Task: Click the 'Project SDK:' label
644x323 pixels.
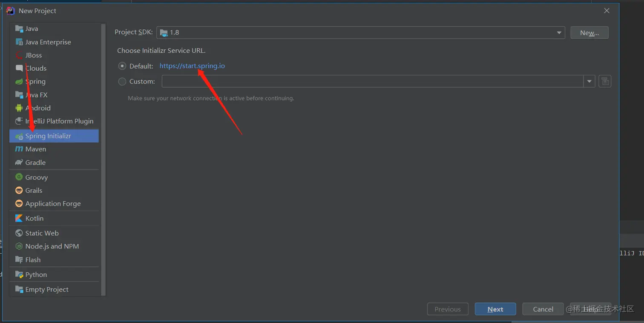Action: point(134,32)
